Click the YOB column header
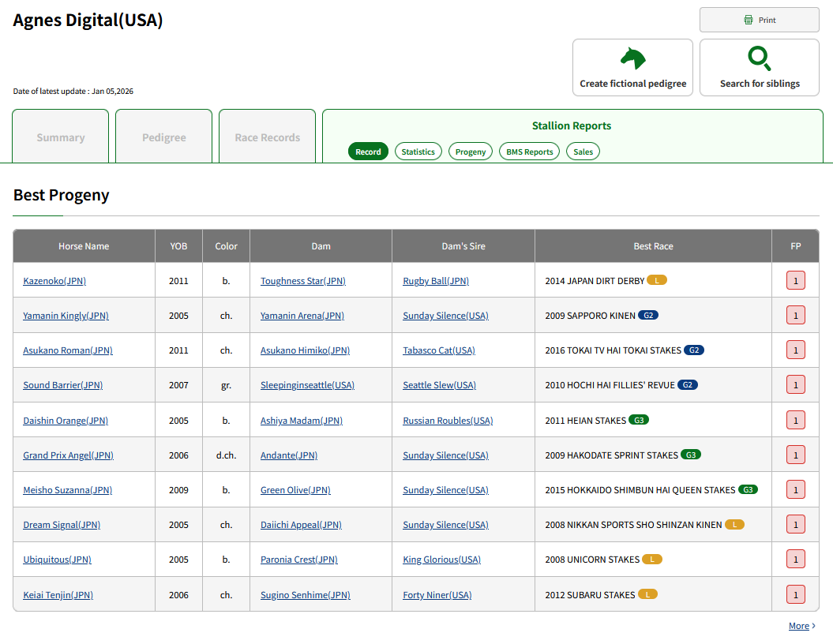This screenshot has height=644, width=833. click(x=178, y=245)
